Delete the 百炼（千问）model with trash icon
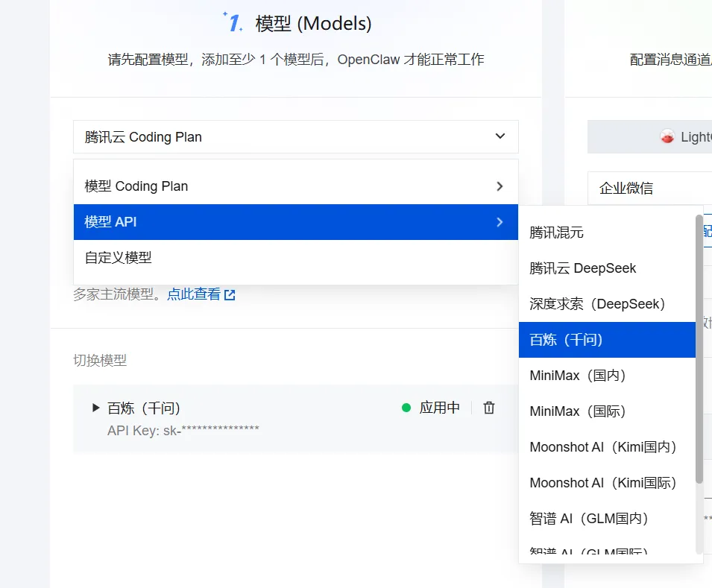The height and width of the screenshot is (588, 712). pyautogui.click(x=489, y=408)
